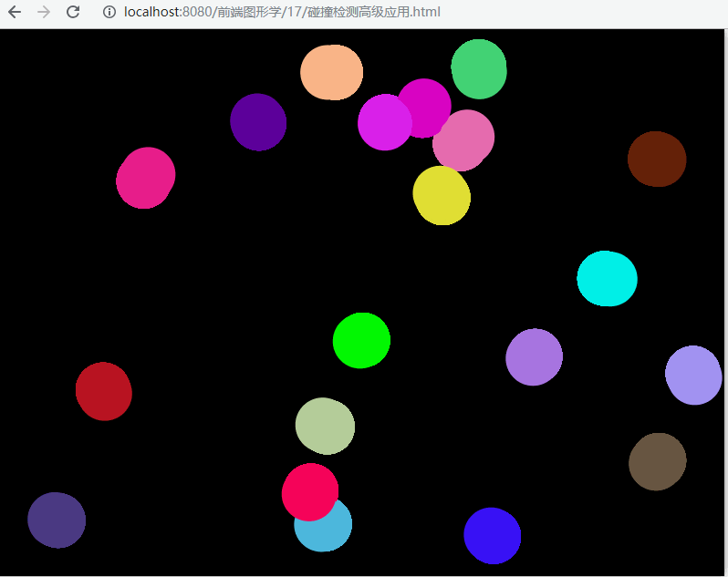Click the dark brown ball

[657, 160]
